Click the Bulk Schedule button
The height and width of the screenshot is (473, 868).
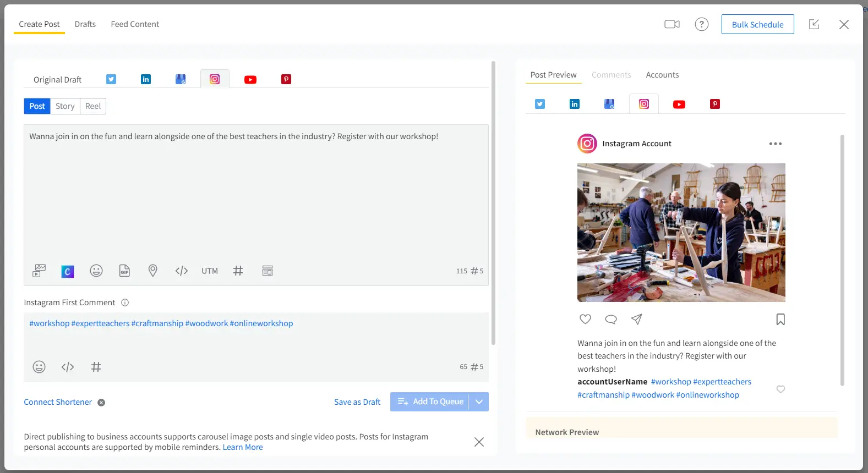[757, 24]
